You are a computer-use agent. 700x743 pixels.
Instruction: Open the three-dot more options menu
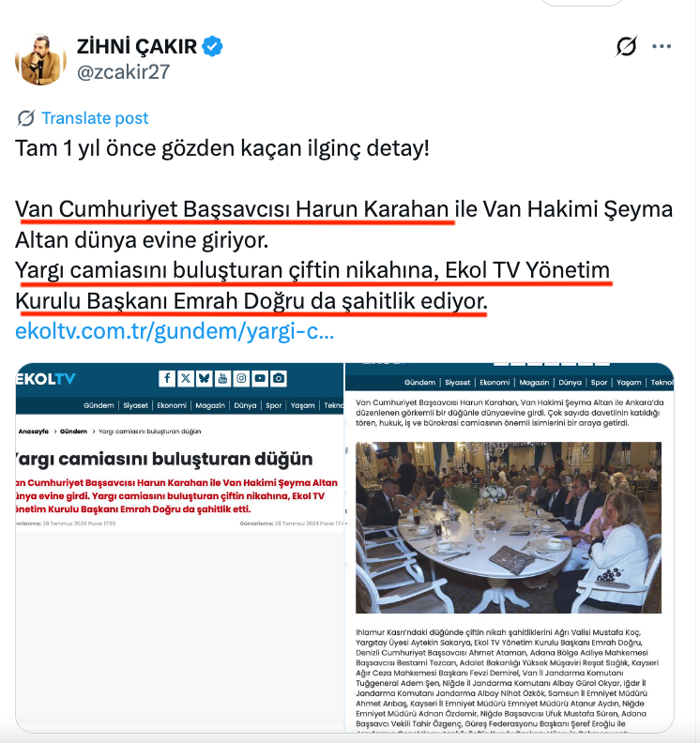click(x=662, y=47)
